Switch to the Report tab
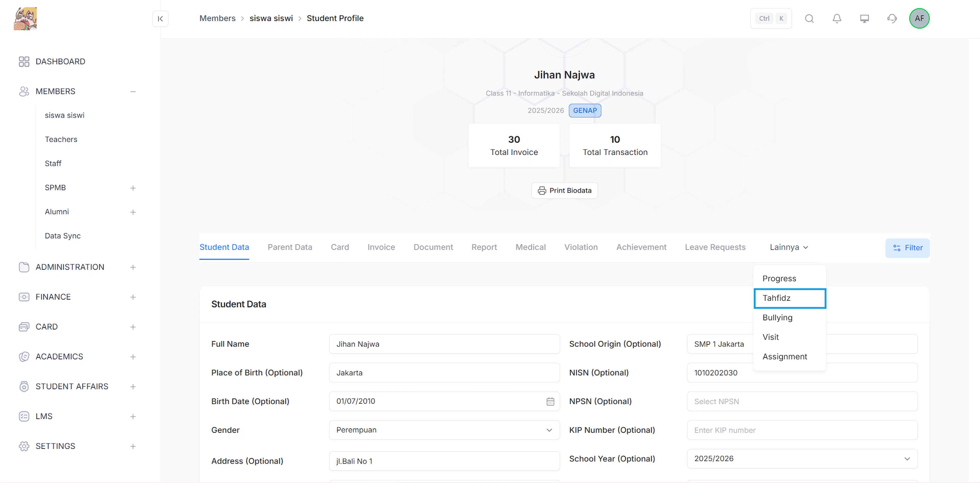The width and height of the screenshot is (980, 483). [484, 247]
